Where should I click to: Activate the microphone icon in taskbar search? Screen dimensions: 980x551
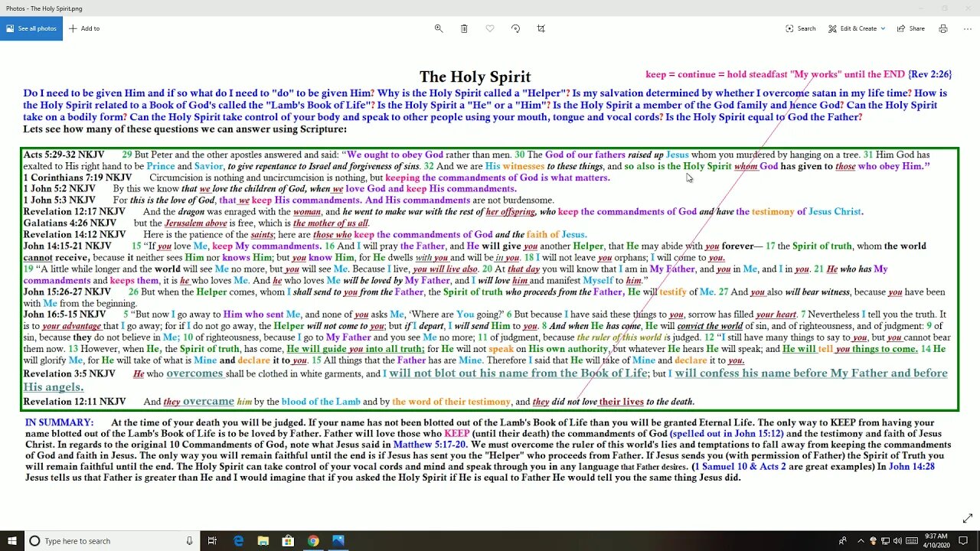pos(189,541)
